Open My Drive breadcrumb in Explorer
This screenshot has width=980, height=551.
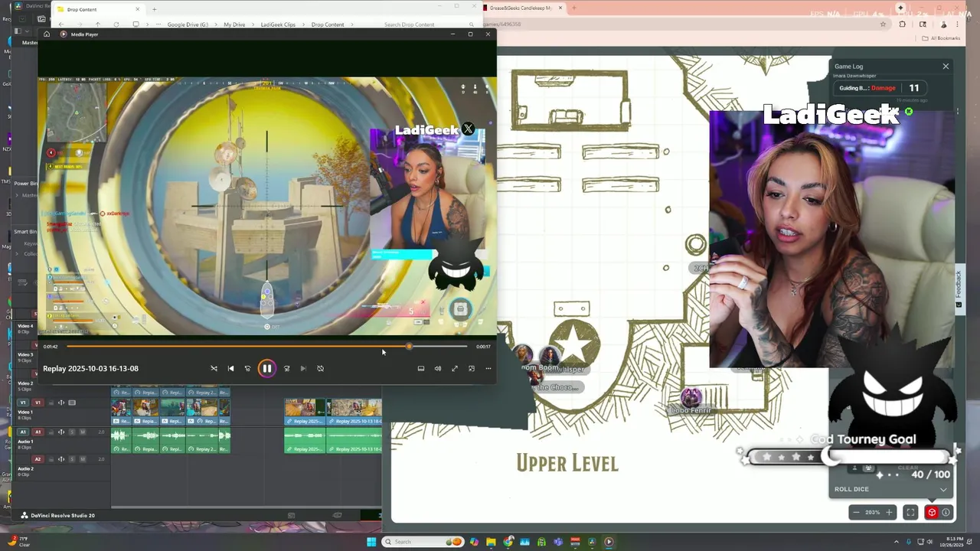(x=234, y=24)
